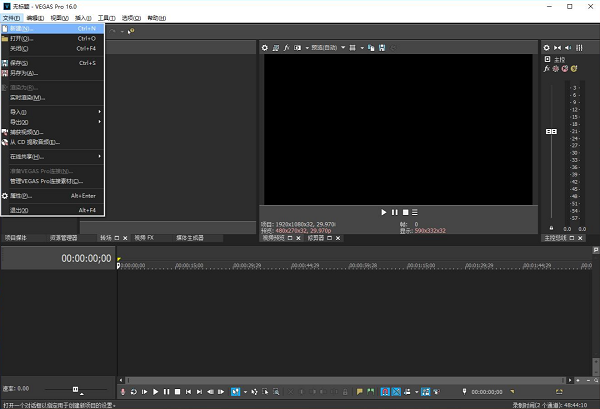Viewport: 600px width, 409px height.
Task: Stop playback in the preview window
Action: (404, 212)
